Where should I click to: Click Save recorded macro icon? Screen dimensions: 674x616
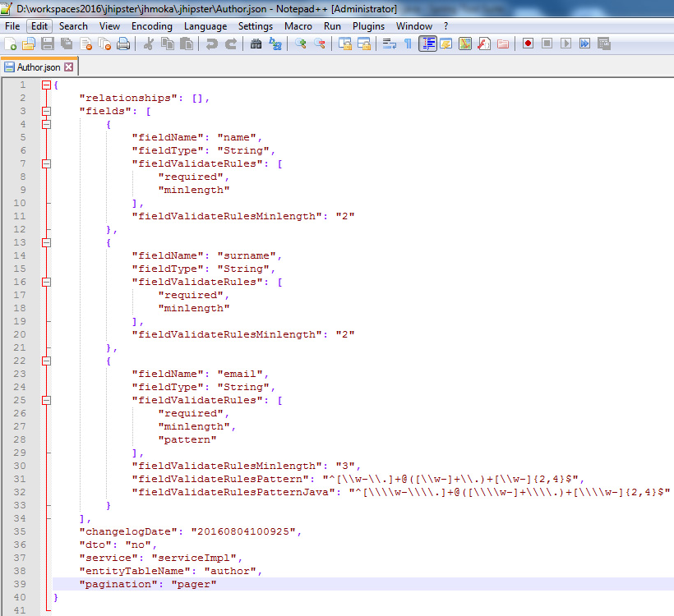point(604,44)
